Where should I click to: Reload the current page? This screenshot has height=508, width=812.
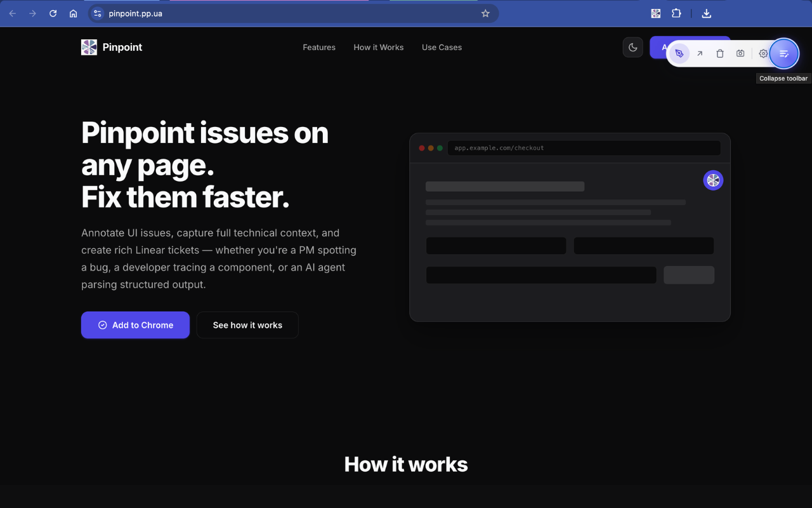(x=53, y=13)
